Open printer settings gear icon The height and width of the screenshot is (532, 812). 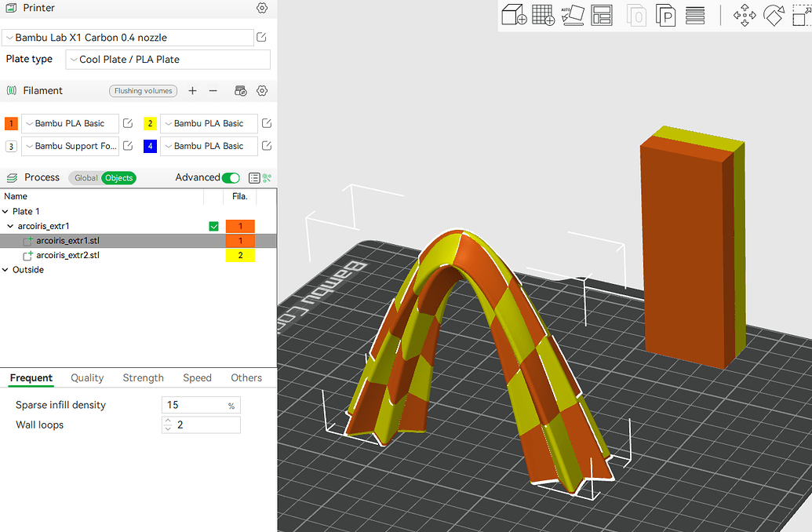262,8
